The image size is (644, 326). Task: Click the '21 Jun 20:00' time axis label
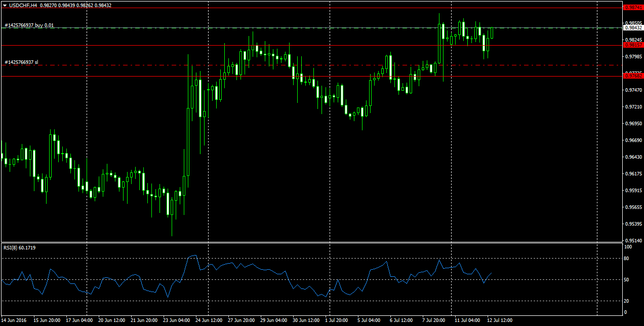coord(145,320)
